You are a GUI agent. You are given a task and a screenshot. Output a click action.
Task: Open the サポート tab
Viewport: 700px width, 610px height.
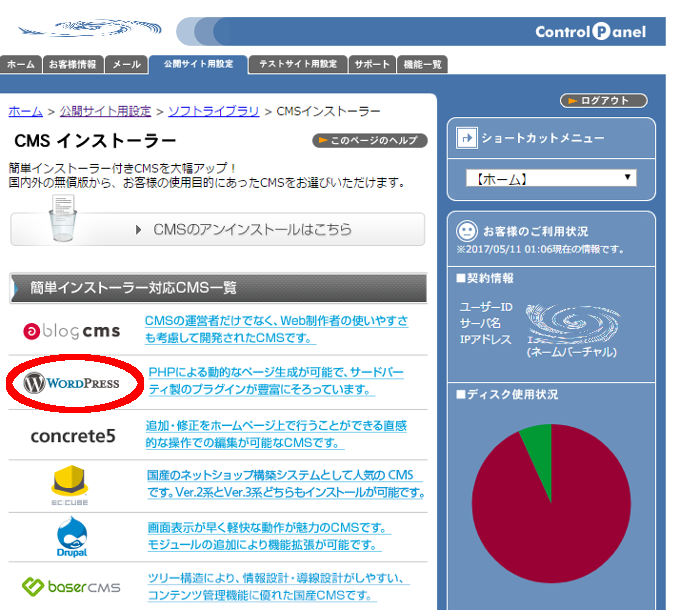pyautogui.click(x=372, y=64)
